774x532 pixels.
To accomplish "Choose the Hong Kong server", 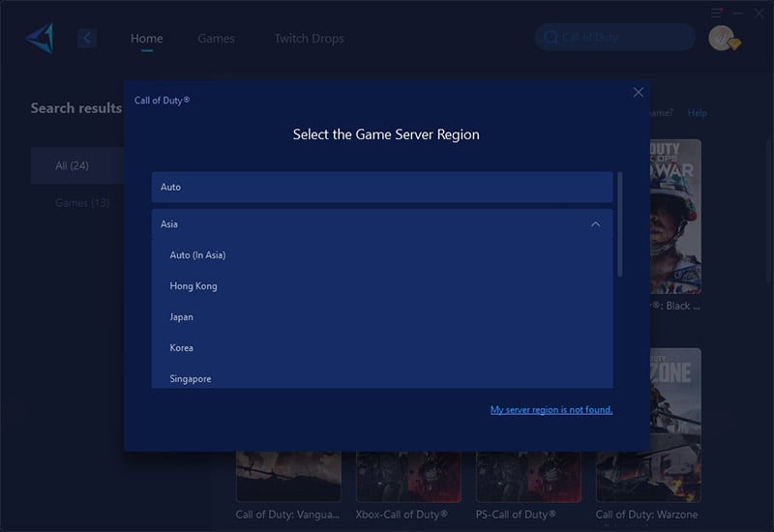I will click(382, 286).
